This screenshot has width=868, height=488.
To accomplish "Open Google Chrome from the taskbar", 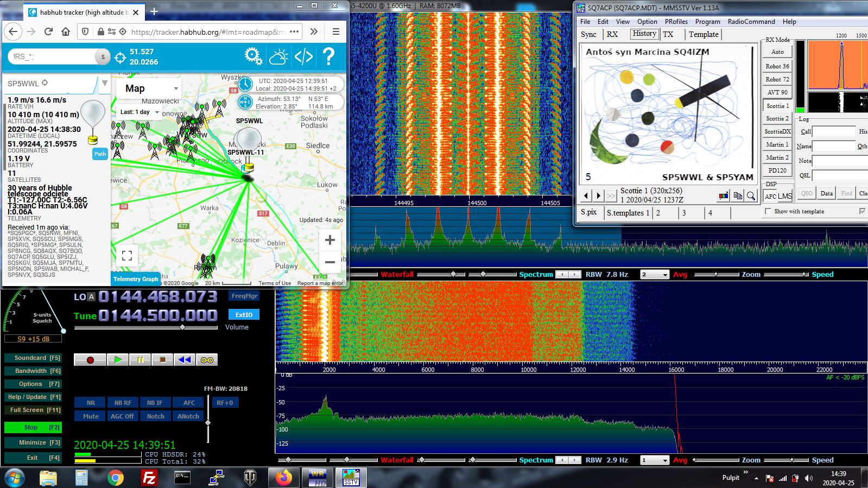I will point(115,478).
